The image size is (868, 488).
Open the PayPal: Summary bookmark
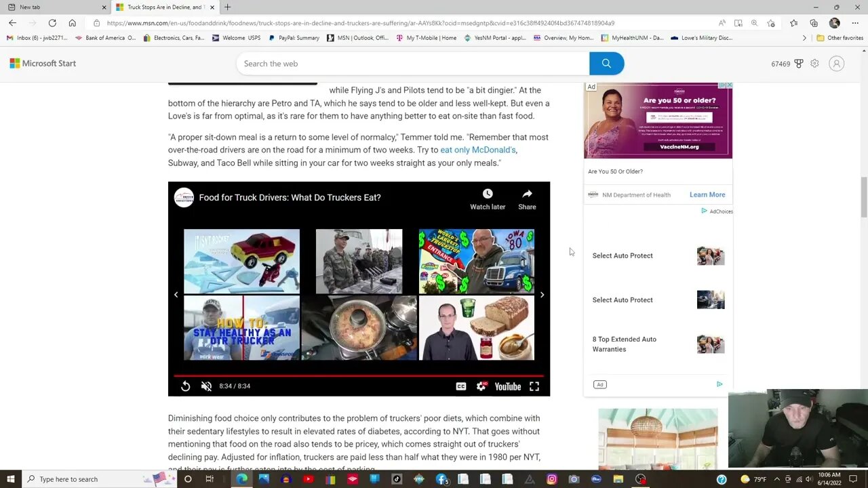click(294, 38)
